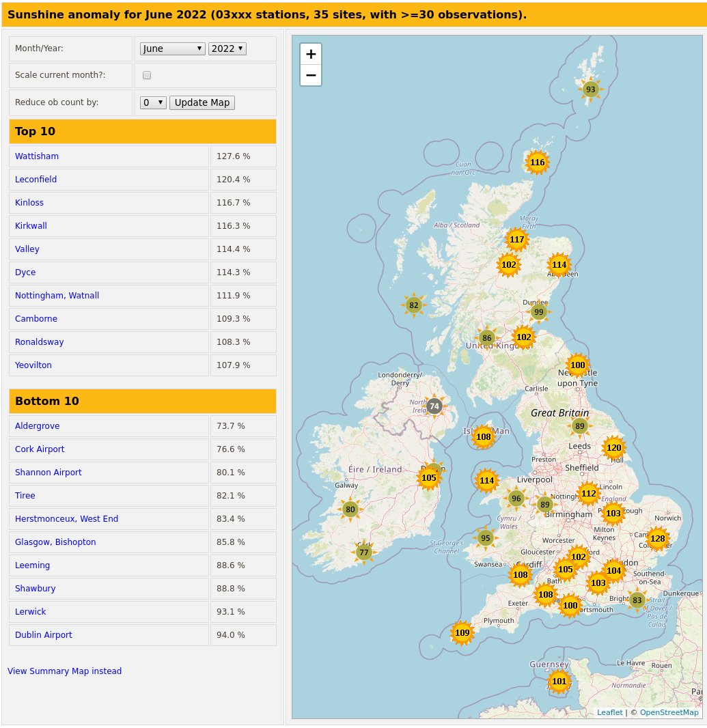Open the Shannon Airport link
This screenshot has width=707, height=728.
[48, 472]
